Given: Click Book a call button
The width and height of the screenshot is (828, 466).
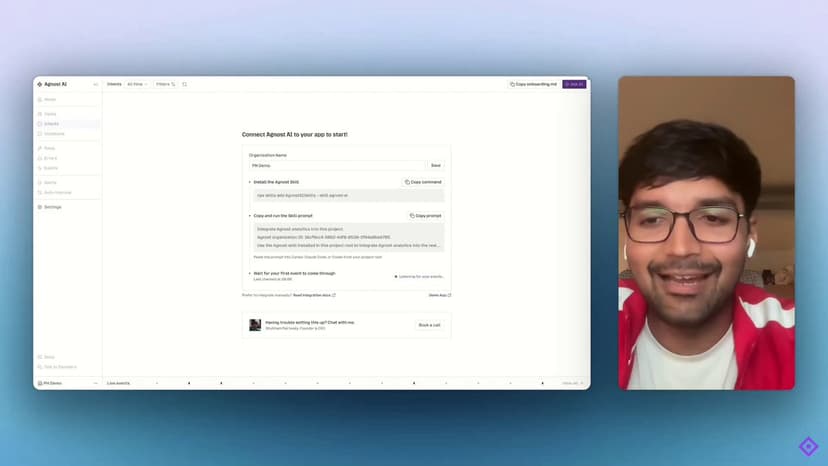Looking at the screenshot, I should tap(429, 325).
